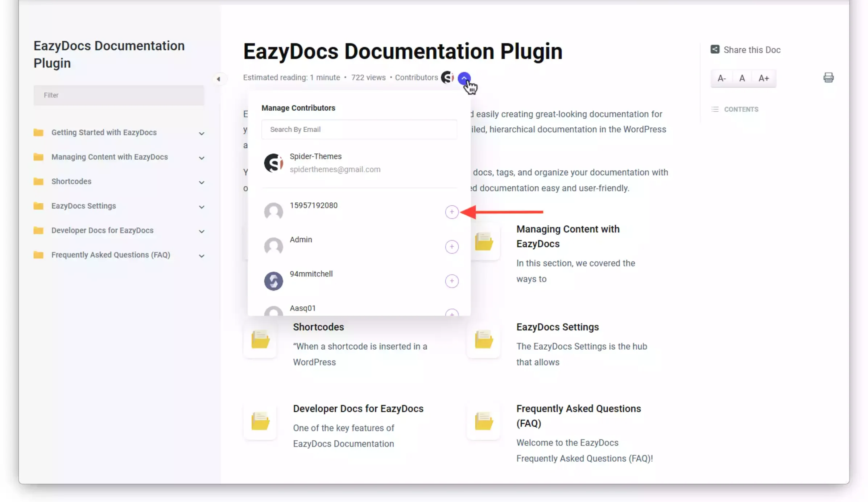Screen dimensions: 868x502
Task: Click the spiderthemes@gmail.com email text
Action: pos(335,169)
